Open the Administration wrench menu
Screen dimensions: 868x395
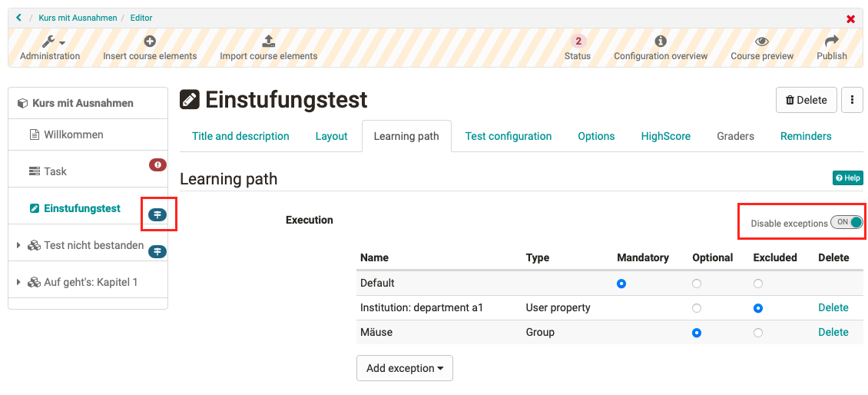[50, 42]
